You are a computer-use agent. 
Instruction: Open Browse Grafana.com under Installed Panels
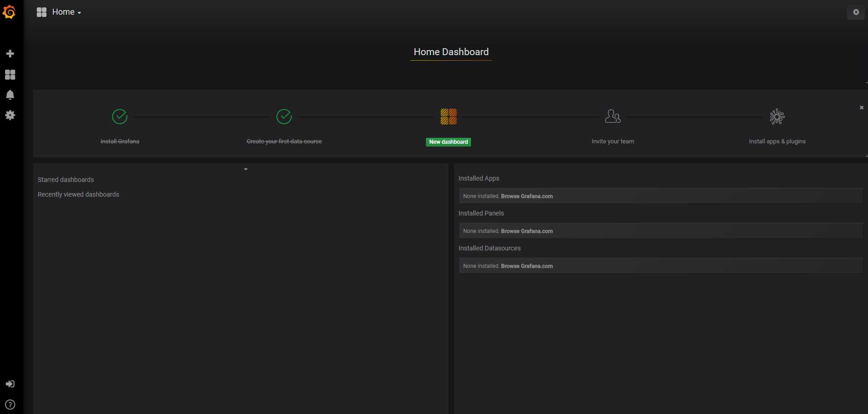coord(527,231)
